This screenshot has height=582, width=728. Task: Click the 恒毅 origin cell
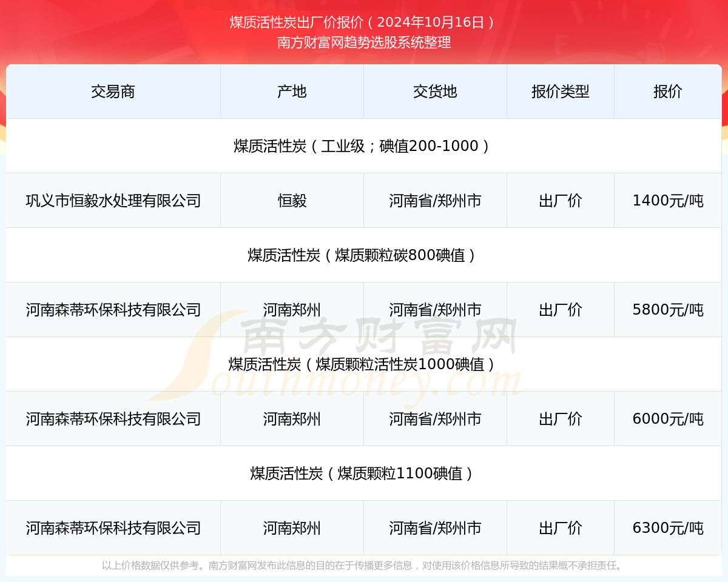click(x=292, y=201)
